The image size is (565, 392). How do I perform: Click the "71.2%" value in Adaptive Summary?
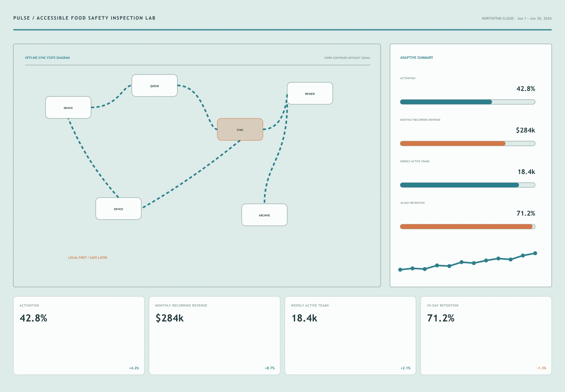pos(526,213)
